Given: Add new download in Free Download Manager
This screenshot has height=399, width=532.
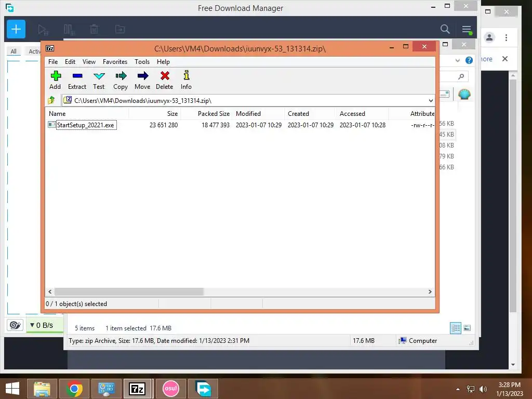Looking at the screenshot, I should [x=16, y=29].
